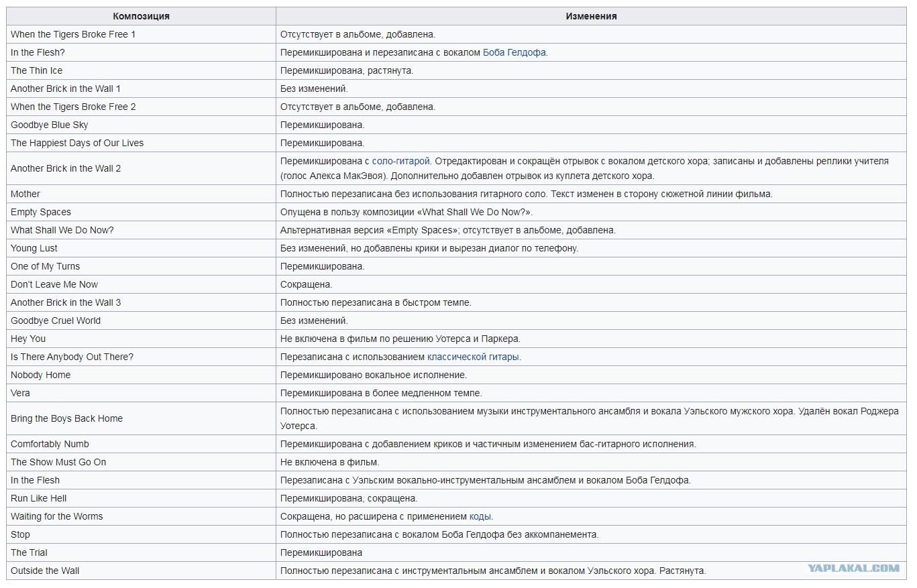Image resolution: width=917 pixels, height=588 pixels.
Task: Select 'Полностью перезаписана без использования гитарного соло' text
Action: tap(527, 194)
